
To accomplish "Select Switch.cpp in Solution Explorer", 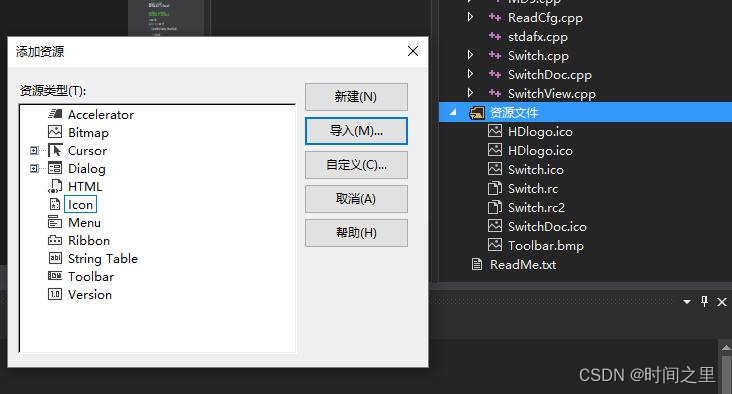I will 538,56.
